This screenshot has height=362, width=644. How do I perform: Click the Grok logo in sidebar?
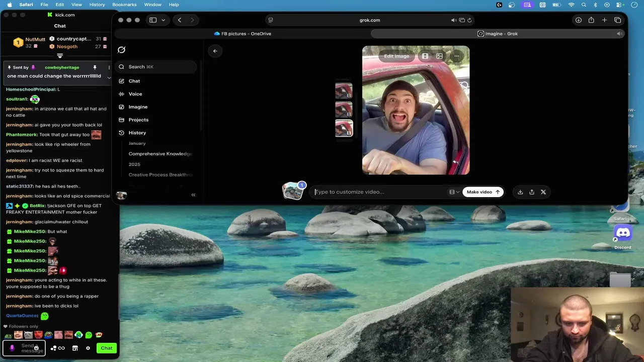121,50
